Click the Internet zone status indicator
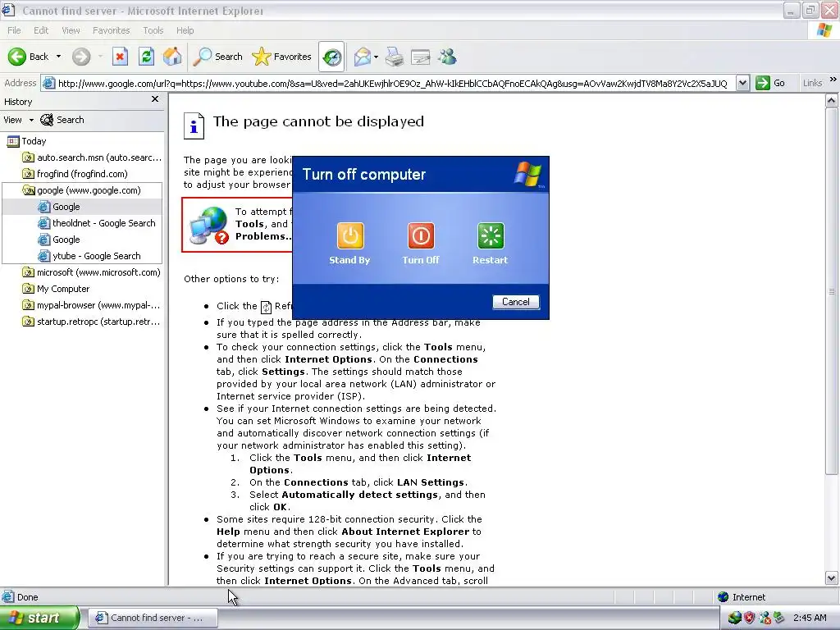Image resolution: width=840 pixels, height=630 pixels. coord(742,597)
